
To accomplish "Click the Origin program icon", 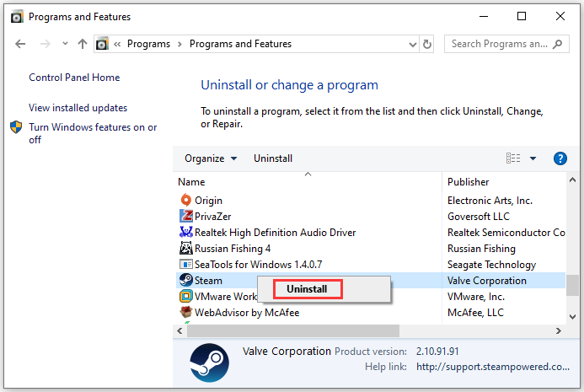I will [x=186, y=200].
